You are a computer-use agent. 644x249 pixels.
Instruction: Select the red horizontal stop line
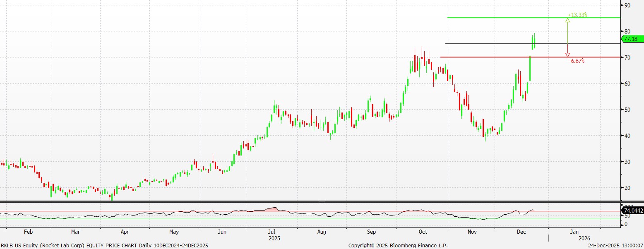coord(531,57)
